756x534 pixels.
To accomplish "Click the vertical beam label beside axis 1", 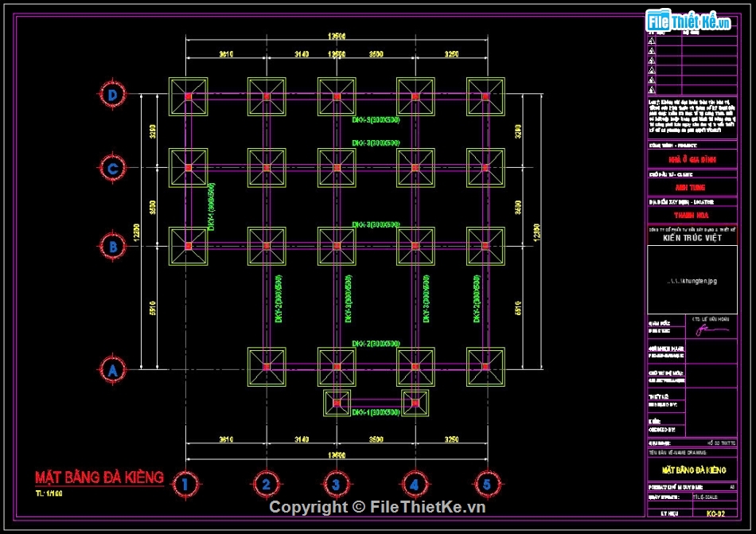I will (211, 207).
